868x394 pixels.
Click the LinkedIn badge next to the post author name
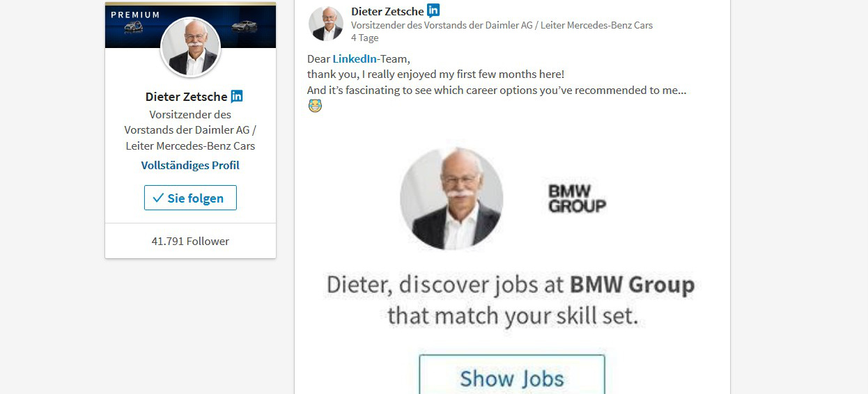click(433, 10)
